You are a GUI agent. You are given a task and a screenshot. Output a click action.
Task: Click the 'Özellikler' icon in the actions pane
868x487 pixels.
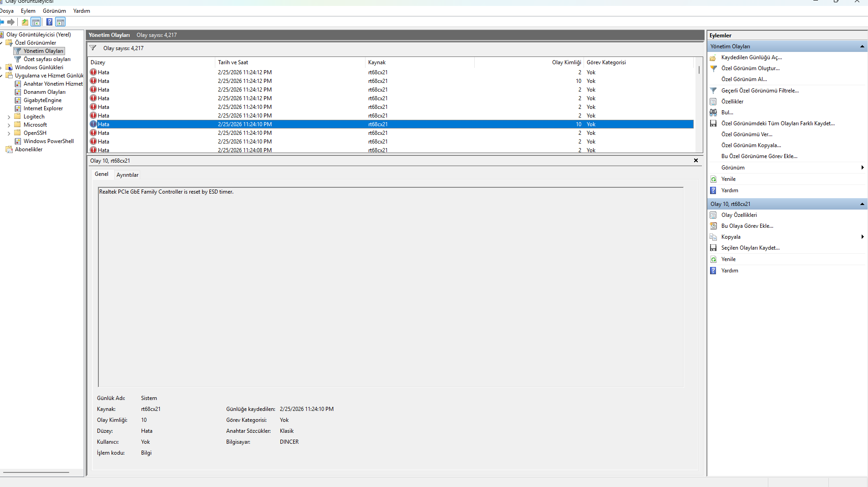713,102
